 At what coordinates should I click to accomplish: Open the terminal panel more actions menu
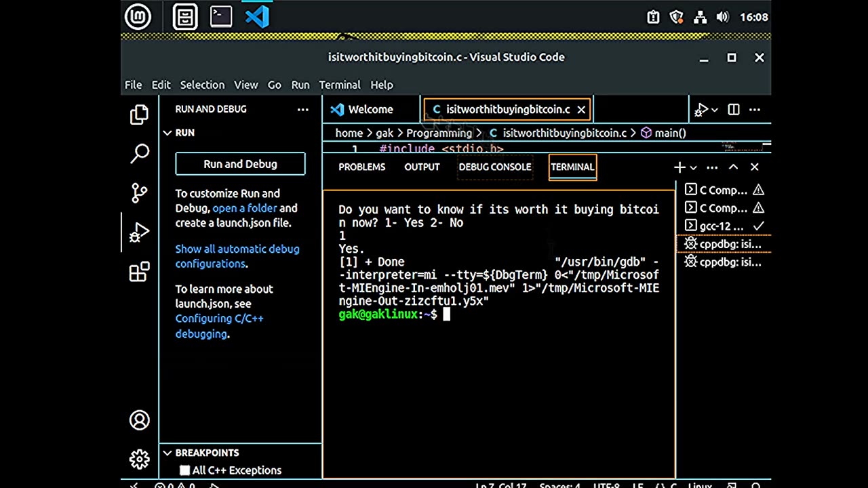712,167
